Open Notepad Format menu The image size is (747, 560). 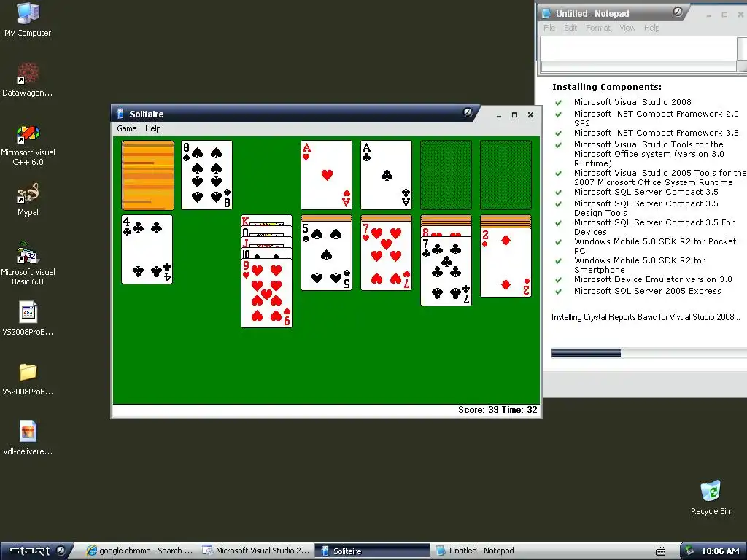(598, 28)
